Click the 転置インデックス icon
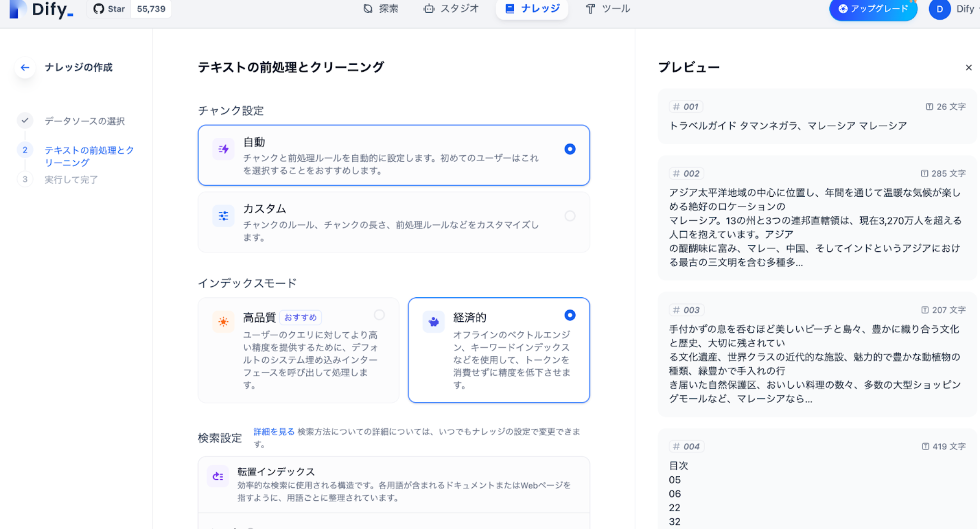 218,476
